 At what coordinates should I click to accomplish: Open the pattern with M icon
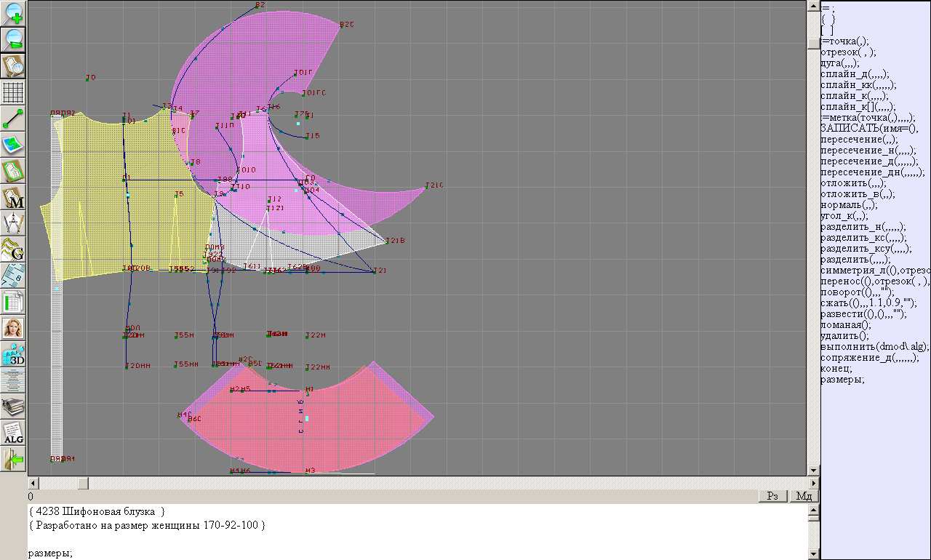point(14,197)
